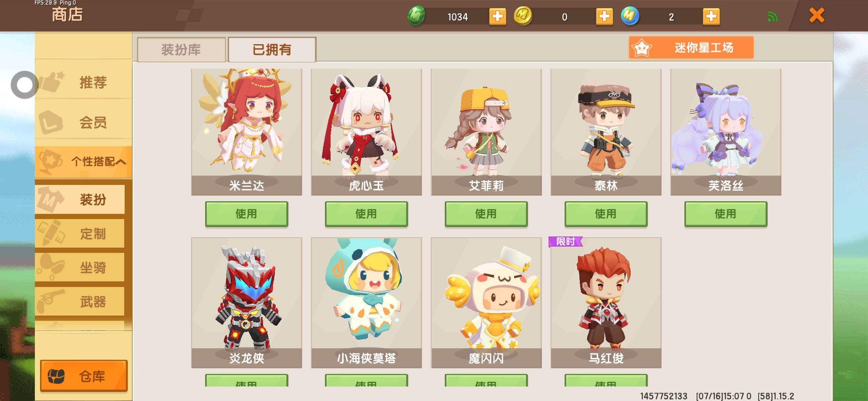Open the 武器 weapons subcategory
The image size is (868, 401).
pos(80,301)
